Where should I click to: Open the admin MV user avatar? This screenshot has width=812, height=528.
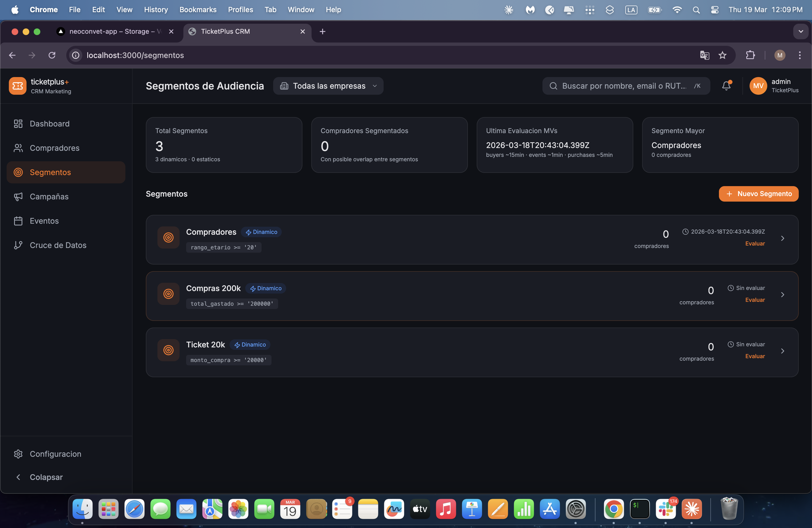758,86
